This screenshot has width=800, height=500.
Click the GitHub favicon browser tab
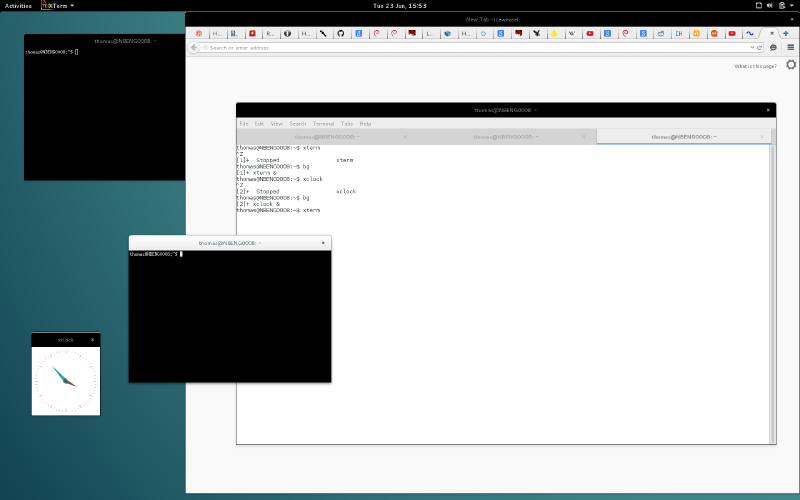(341, 33)
